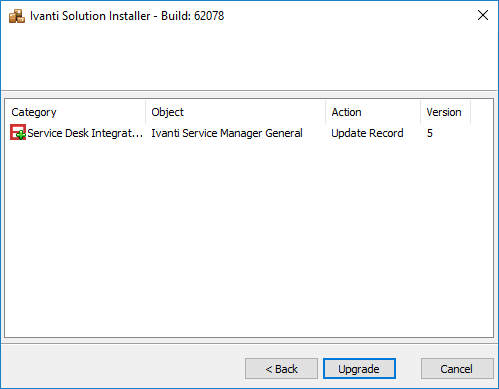Click the version number 5 cell
Screen dimensions: 499x389
tap(430, 133)
